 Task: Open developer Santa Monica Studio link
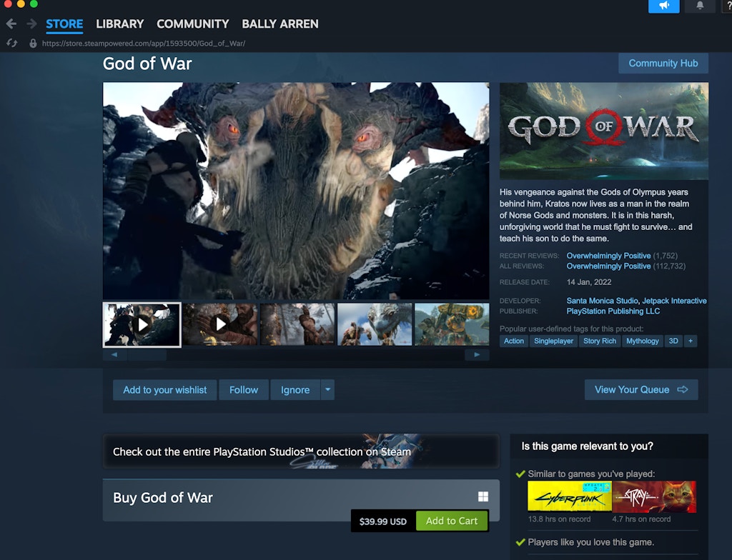point(602,301)
